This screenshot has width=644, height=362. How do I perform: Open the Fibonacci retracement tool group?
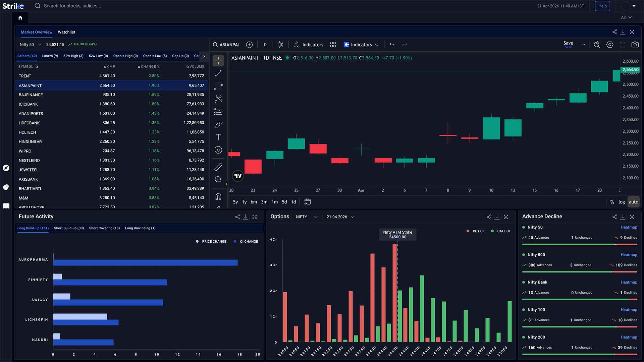point(218,86)
